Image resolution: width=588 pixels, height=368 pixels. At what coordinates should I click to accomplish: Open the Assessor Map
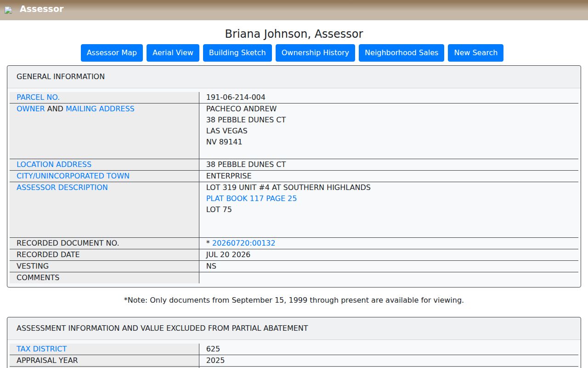coord(112,53)
